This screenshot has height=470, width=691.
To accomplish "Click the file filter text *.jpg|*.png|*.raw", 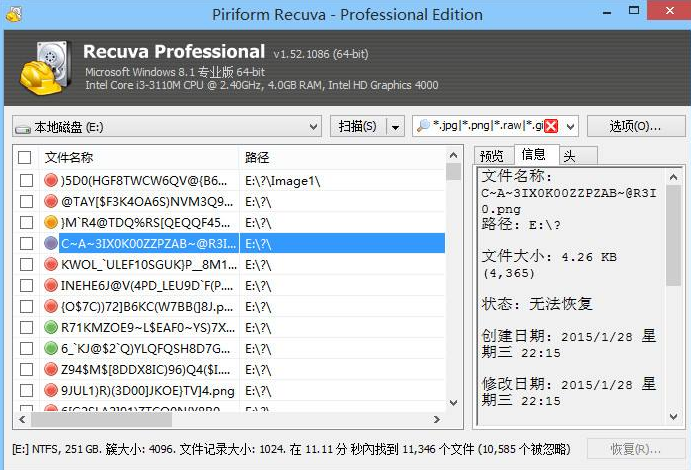I will click(488, 126).
